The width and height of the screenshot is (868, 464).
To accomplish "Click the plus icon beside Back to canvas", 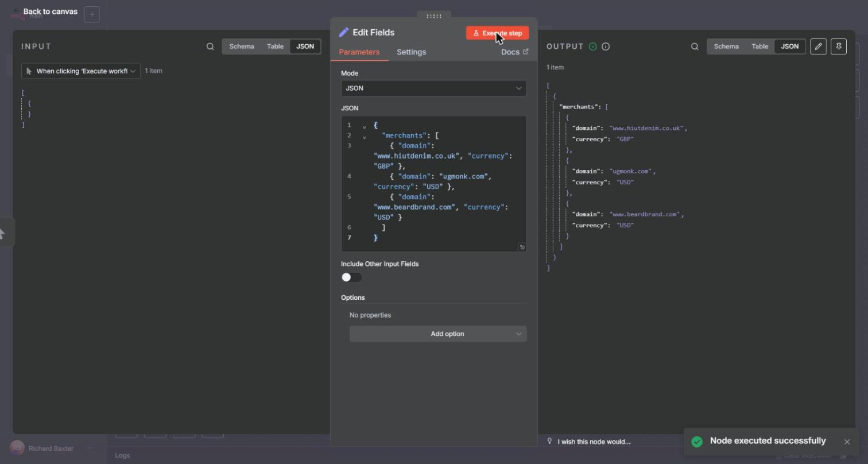I will 92,14.
